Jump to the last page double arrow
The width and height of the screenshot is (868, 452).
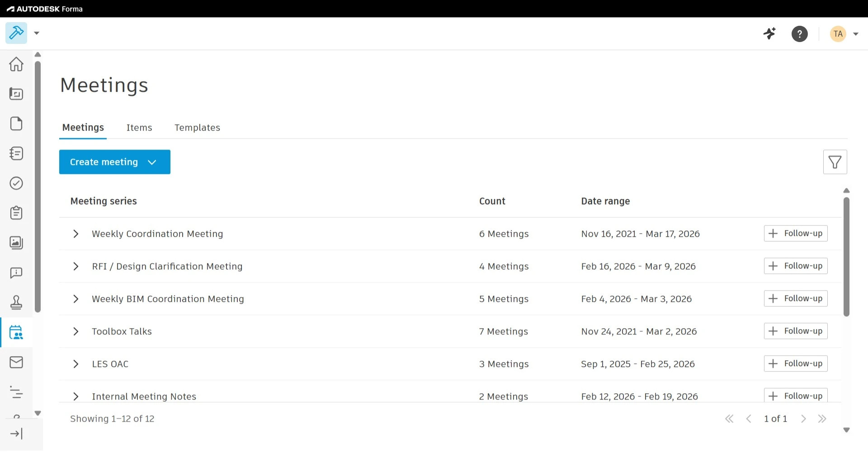(822, 419)
